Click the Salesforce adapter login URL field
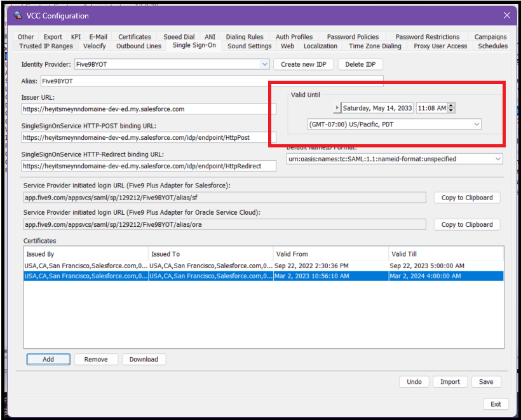The image size is (521, 420). (225, 198)
